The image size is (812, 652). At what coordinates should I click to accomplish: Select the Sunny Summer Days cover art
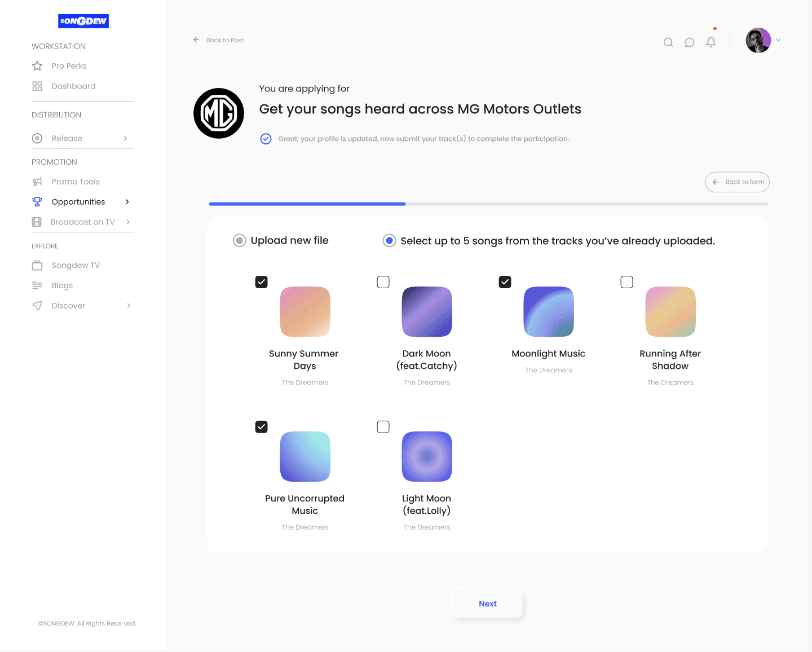pos(305,312)
